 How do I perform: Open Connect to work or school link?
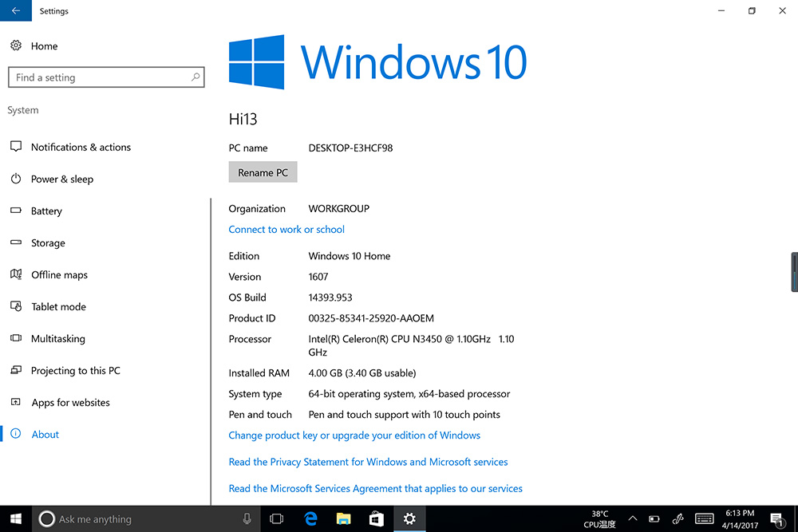point(286,230)
